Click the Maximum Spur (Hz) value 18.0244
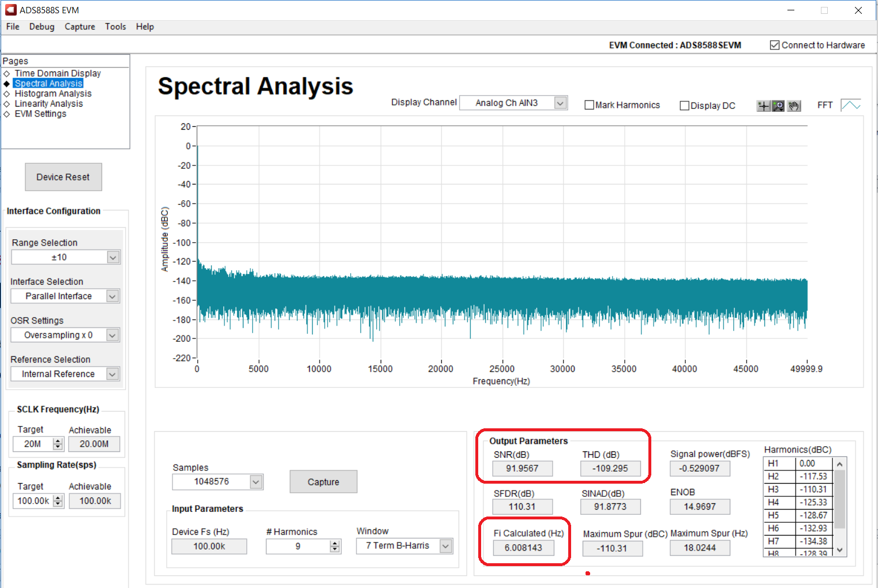 700,548
